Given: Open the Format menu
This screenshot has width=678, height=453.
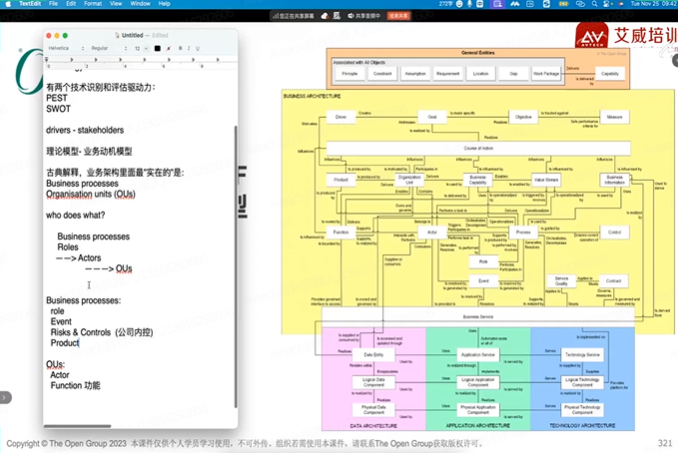Looking at the screenshot, I should point(93,3).
